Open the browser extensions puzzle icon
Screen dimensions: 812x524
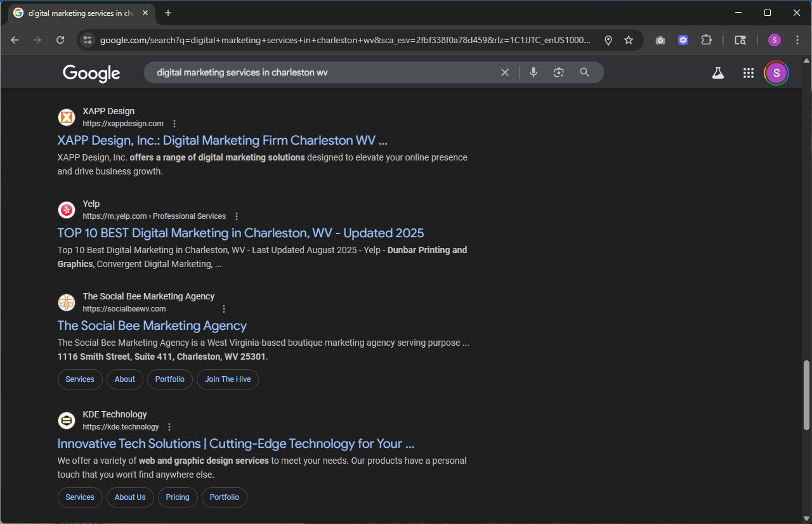[706, 40]
